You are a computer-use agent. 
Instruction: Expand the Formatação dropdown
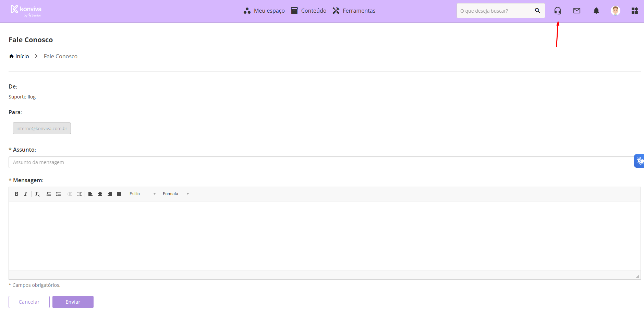[175, 194]
